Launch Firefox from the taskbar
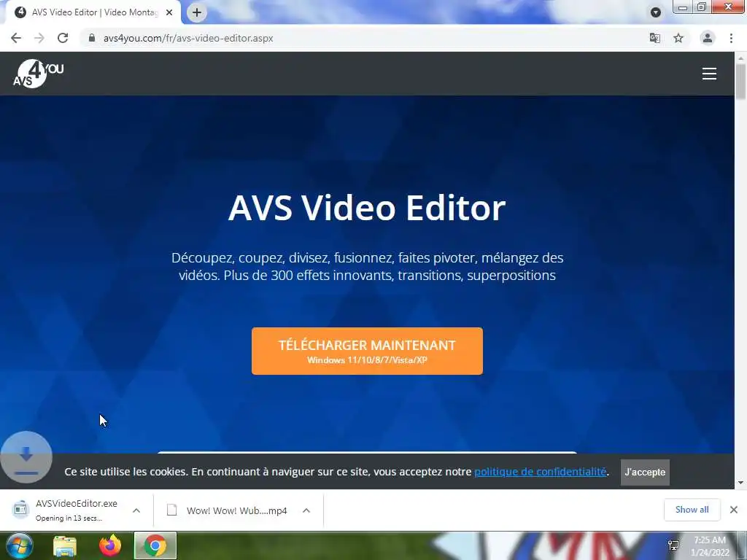Screen dimensions: 747x560 click(110, 545)
